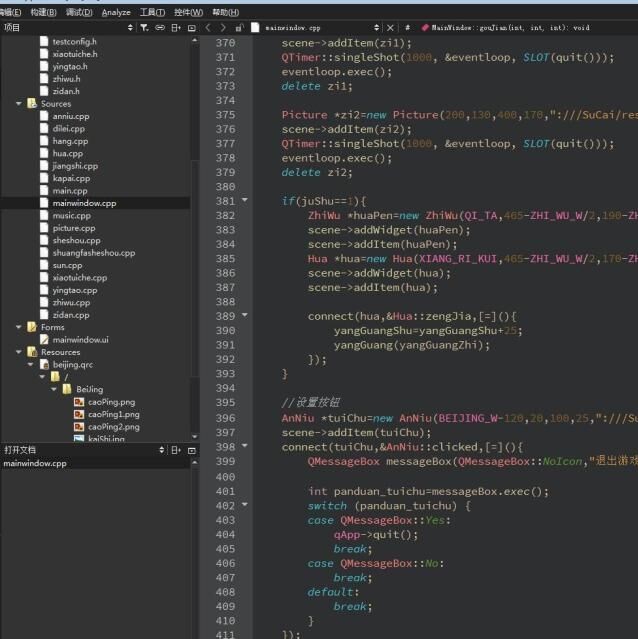Fold the tuiChu connect block at line 398

245,445
